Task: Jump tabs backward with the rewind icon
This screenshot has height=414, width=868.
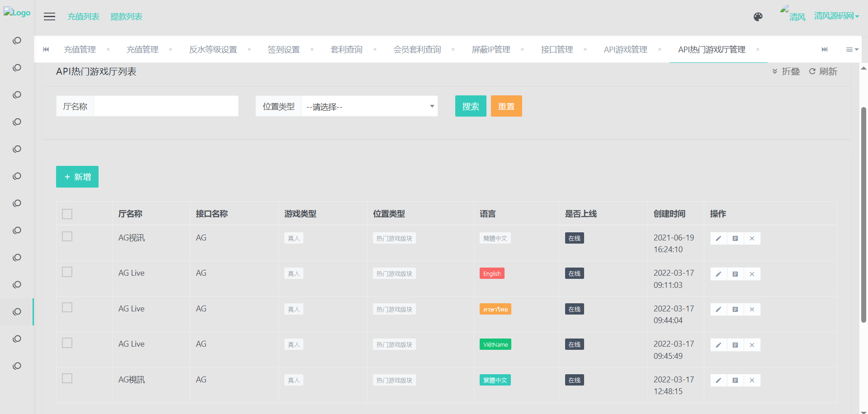Action: 46,49
